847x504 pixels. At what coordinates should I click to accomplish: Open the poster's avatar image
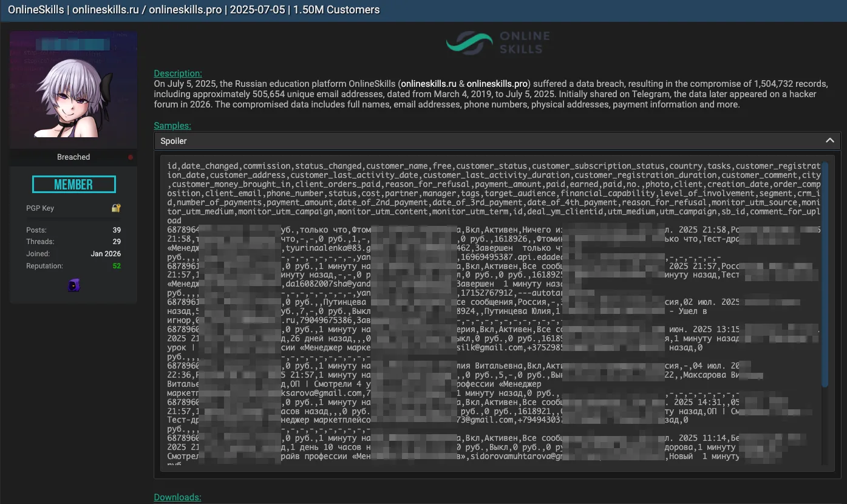[73, 97]
